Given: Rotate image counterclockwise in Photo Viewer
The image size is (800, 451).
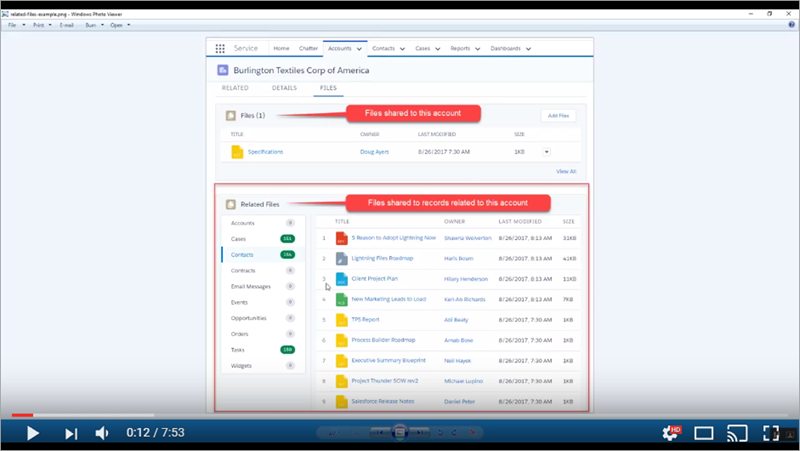Looking at the screenshot, I should [x=440, y=433].
